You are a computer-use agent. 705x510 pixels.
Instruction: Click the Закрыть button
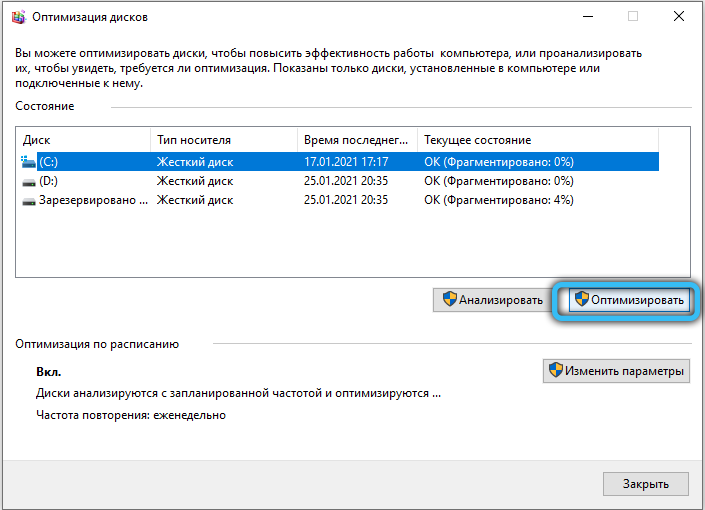pyautogui.click(x=646, y=484)
